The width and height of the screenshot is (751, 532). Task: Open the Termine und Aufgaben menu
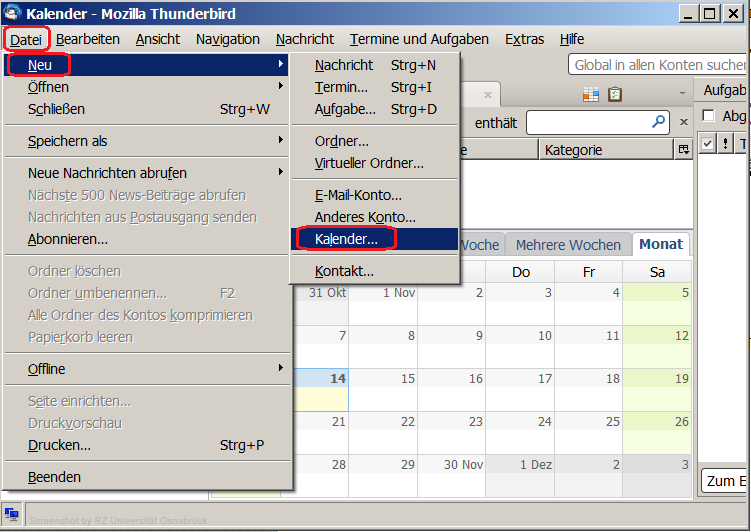pos(419,39)
